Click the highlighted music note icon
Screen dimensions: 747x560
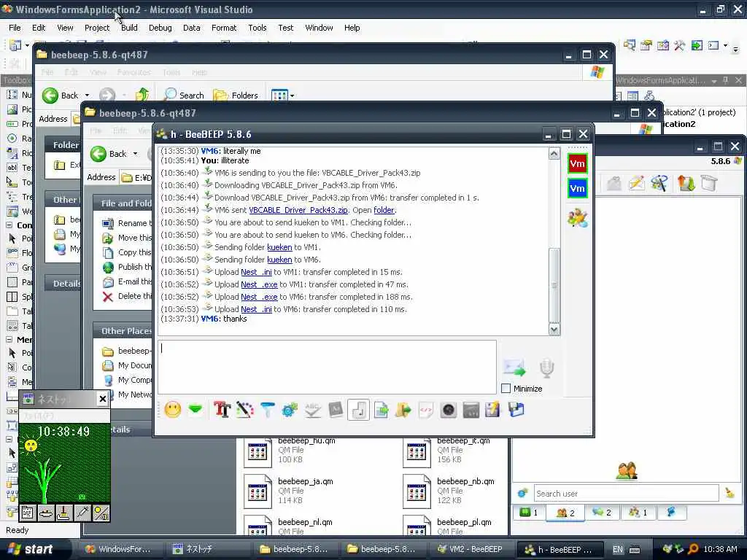[x=358, y=410]
